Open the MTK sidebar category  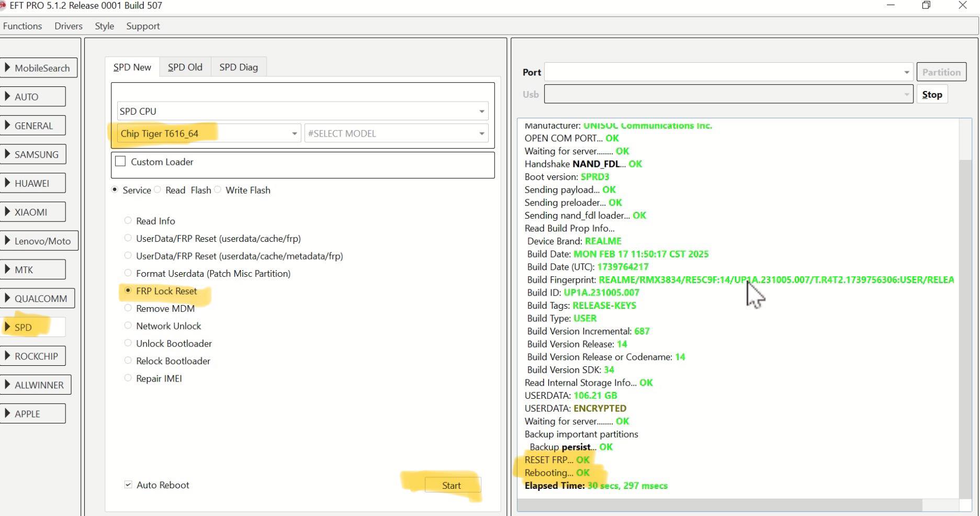[x=32, y=270]
